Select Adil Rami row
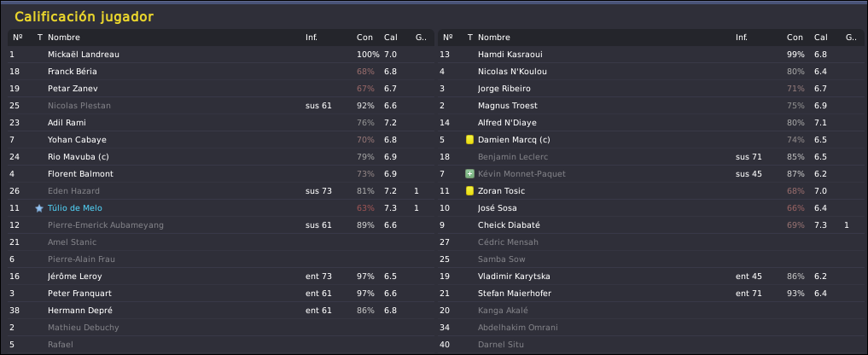 click(220, 122)
